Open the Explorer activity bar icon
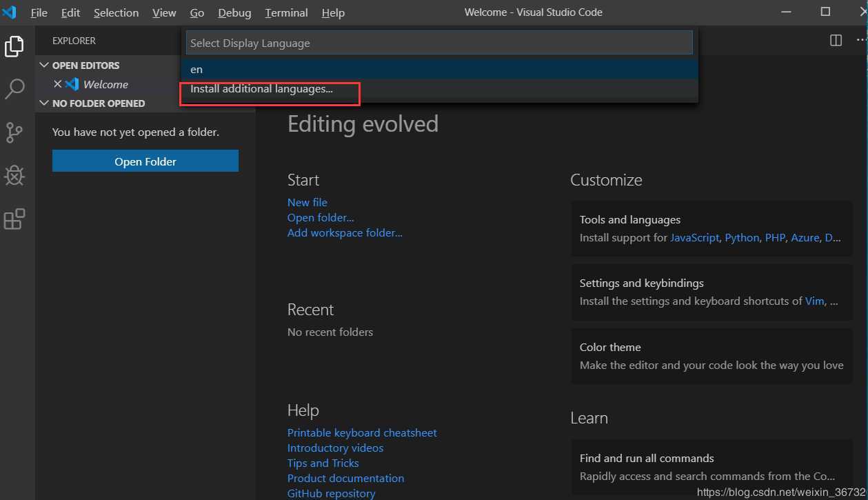Viewport: 868px width, 500px height. click(x=14, y=46)
